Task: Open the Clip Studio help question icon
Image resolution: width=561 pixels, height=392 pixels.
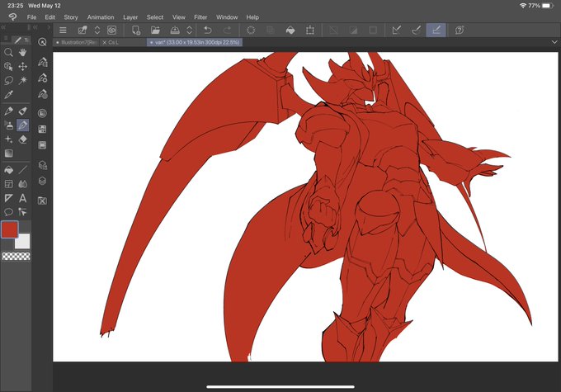Action: pos(460,30)
